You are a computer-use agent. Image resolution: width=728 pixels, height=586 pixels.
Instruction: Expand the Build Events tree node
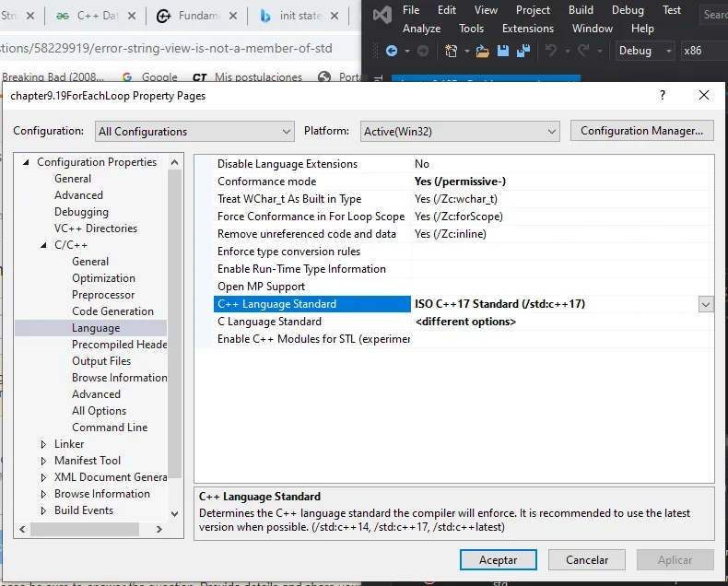43,510
